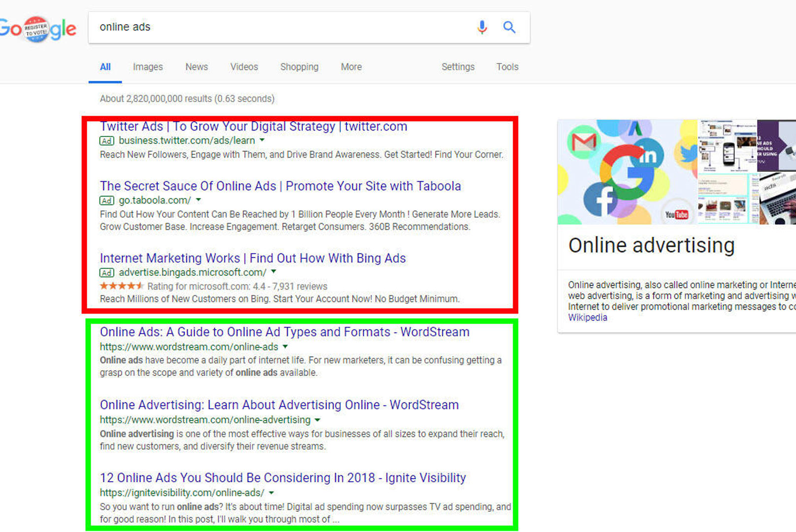The width and height of the screenshot is (796, 532).
Task: Open Online Ads Guide WordStream result
Action: [285, 332]
